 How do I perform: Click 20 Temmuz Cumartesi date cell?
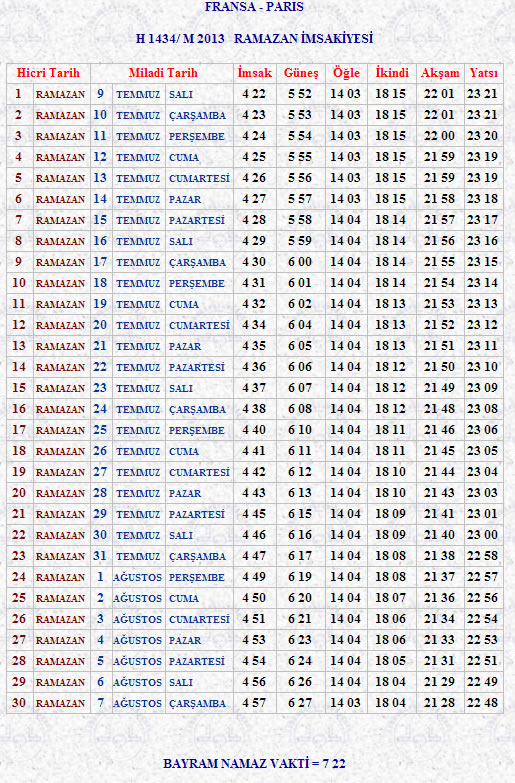tap(162, 325)
